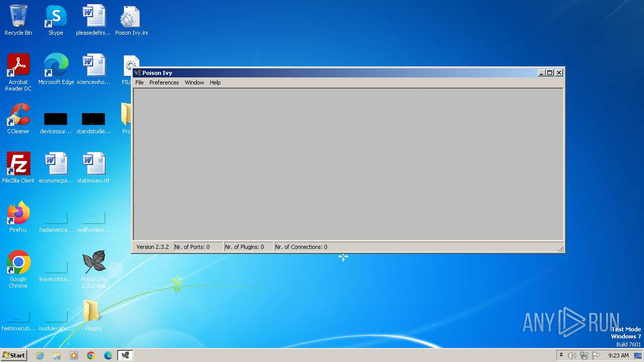Image resolution: width=644 pixels, height=362 pixels.
Task: Select the Firefox desktop shortcut
Action: [x=18, y=217]
